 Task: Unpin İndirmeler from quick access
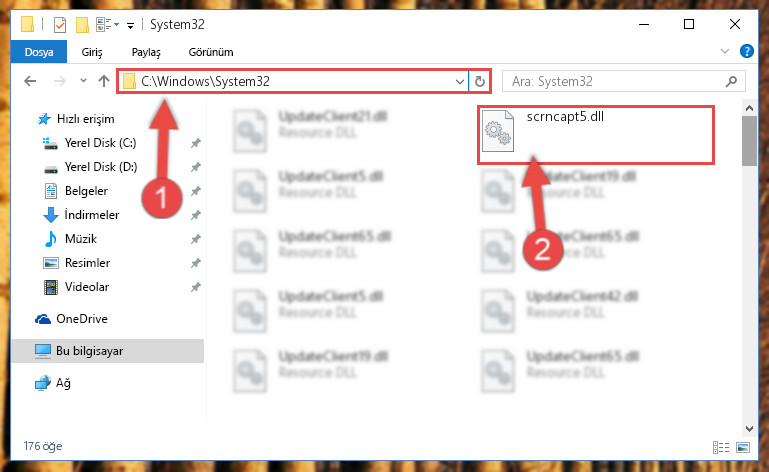195,215
